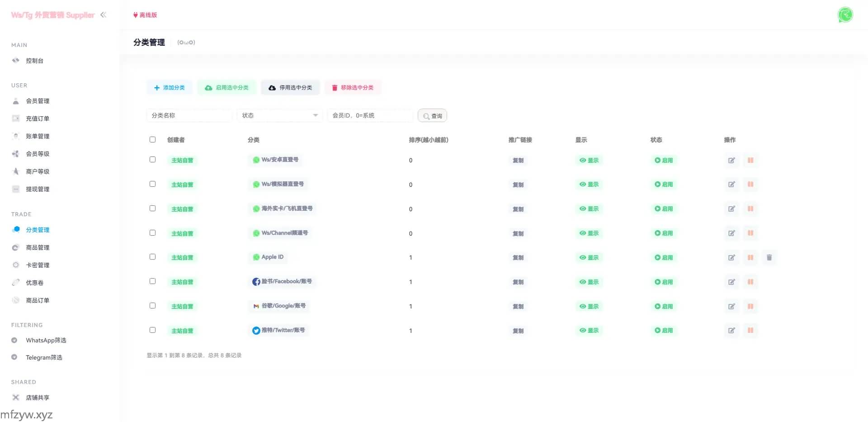Screen dimensions: 868x422
Task: Select the Apple ID row checkbox
Action: coord(152,257)
